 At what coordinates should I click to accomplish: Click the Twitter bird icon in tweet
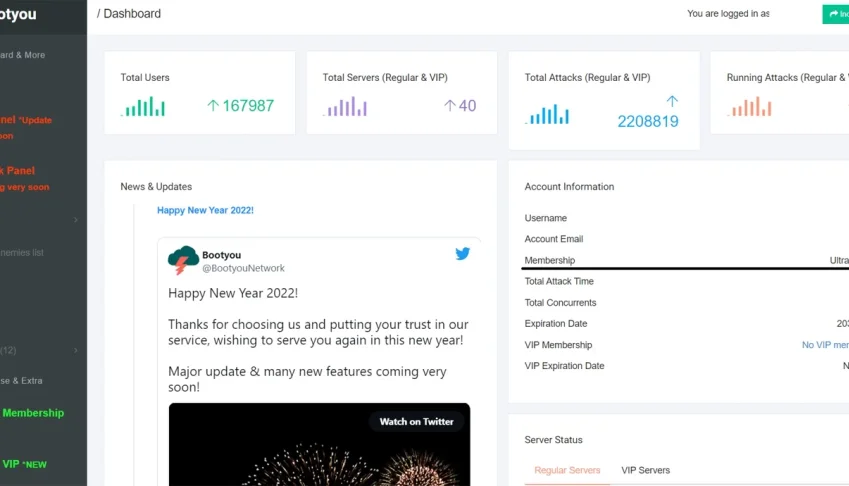[462, 254]
